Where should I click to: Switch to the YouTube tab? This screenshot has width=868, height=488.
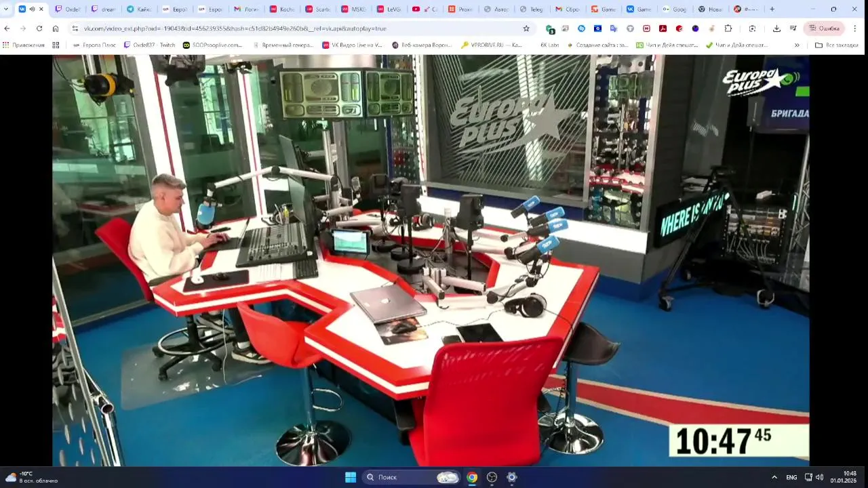(x=425, y=9)
